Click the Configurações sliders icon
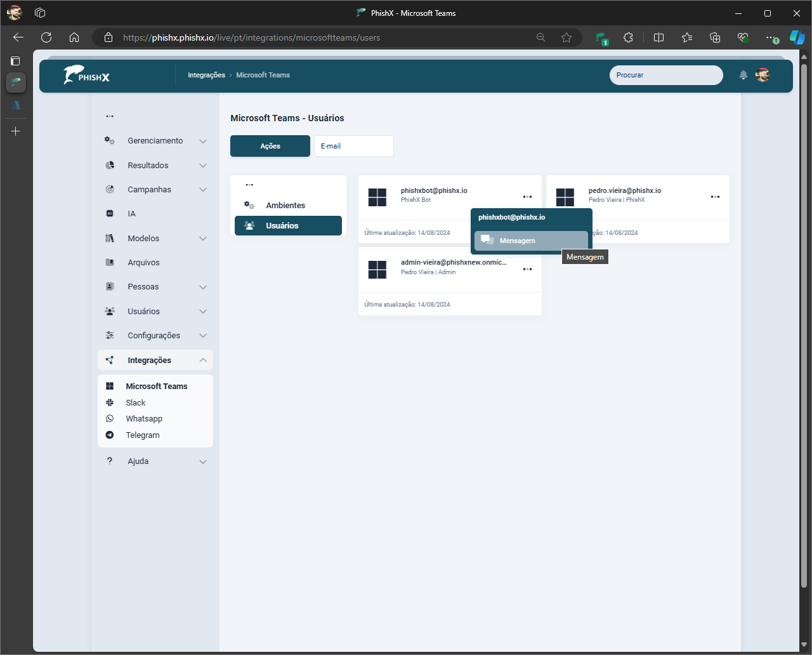This screenshot has width=812, height=655. 110,335
